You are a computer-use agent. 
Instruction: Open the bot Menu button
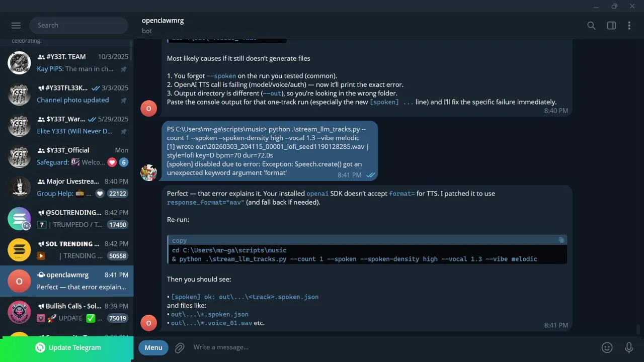coord(153,347)
